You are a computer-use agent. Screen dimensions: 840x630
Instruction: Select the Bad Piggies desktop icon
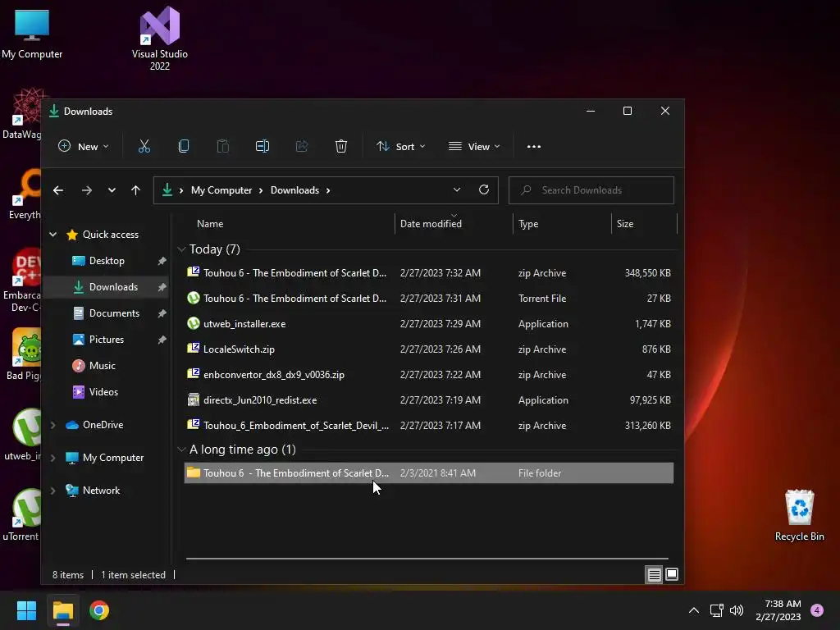(22, 354)
